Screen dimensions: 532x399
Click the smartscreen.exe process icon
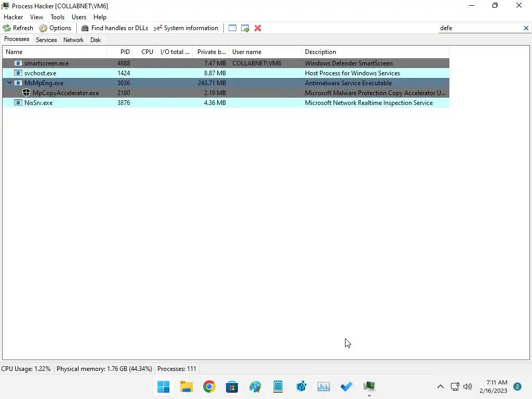tap(18, 63)
